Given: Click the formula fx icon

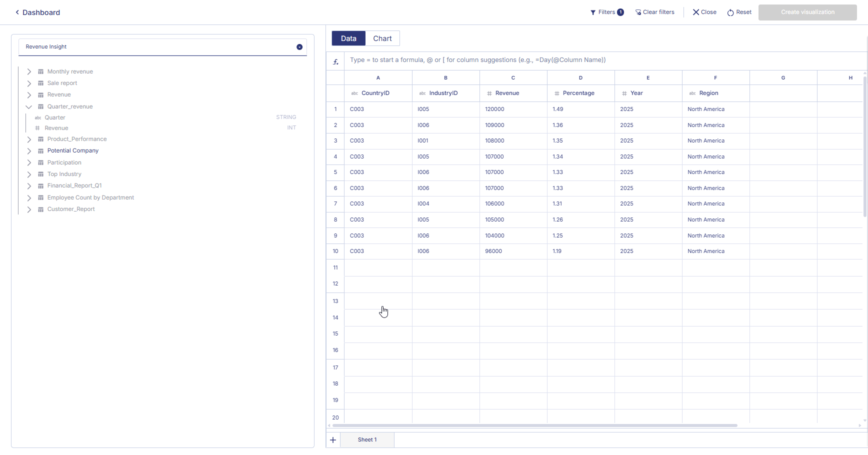Looking at the screenshot, I should [x=335, y=61].
